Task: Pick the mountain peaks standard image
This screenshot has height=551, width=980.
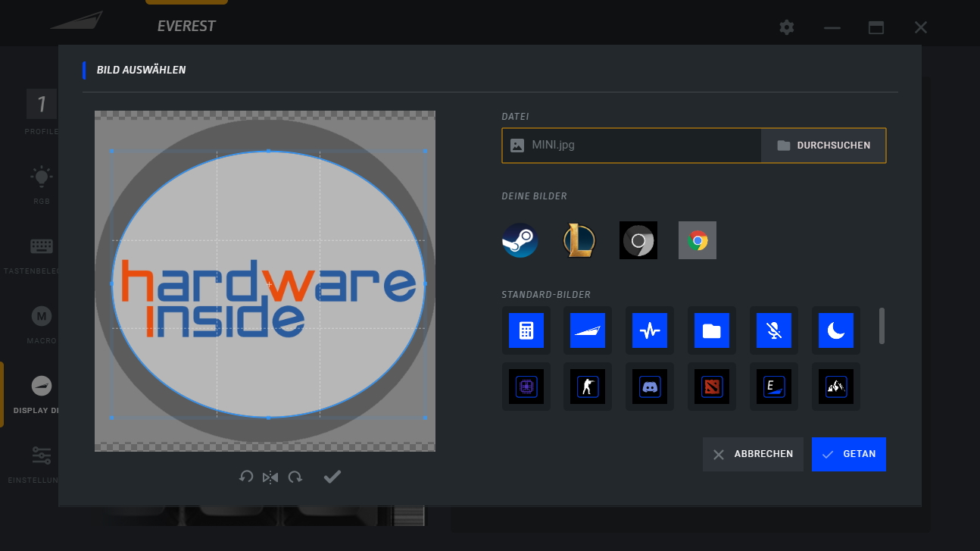Action: (x=836, y=387)
